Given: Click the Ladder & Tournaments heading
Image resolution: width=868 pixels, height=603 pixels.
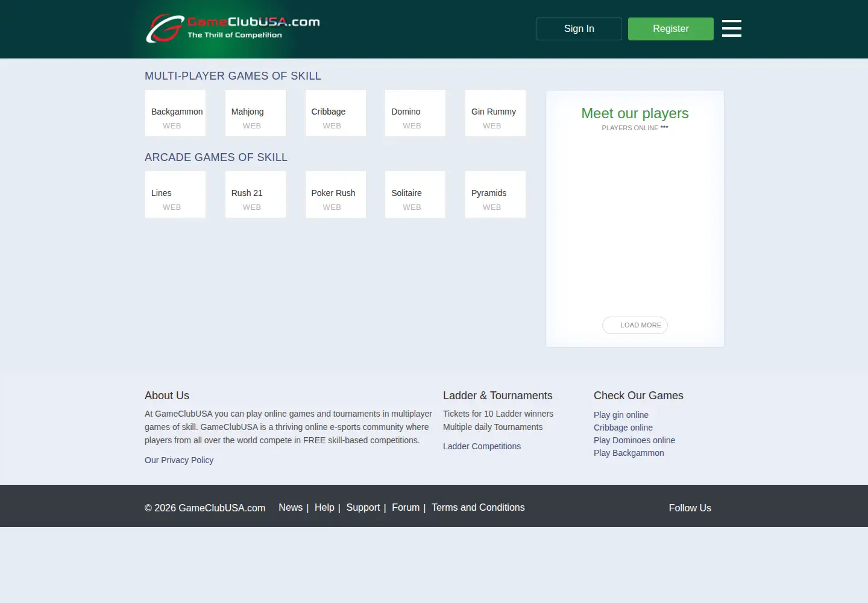Looking at the screenshot, I should pos(497,396).
